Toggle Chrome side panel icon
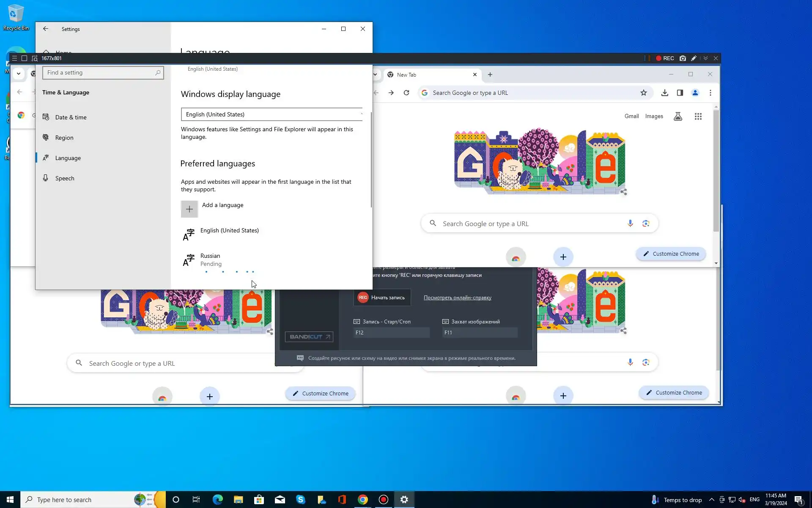Viewport: 812px width, 508px height. pyautogui.click(x=680, y=93)
